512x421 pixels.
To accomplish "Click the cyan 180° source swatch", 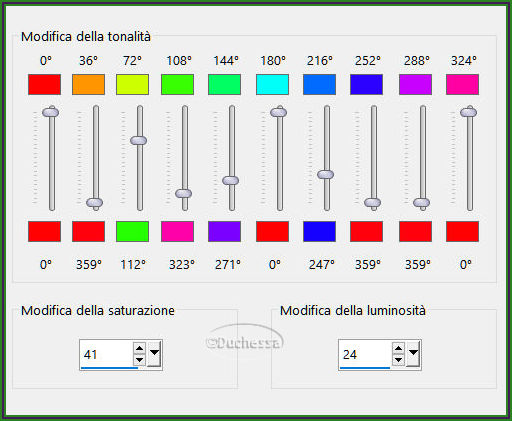I will [272, 84].
